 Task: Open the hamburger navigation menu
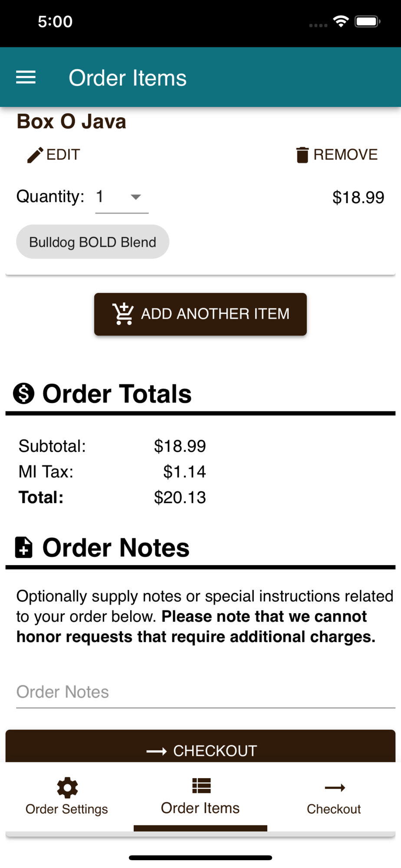(26, 78)
